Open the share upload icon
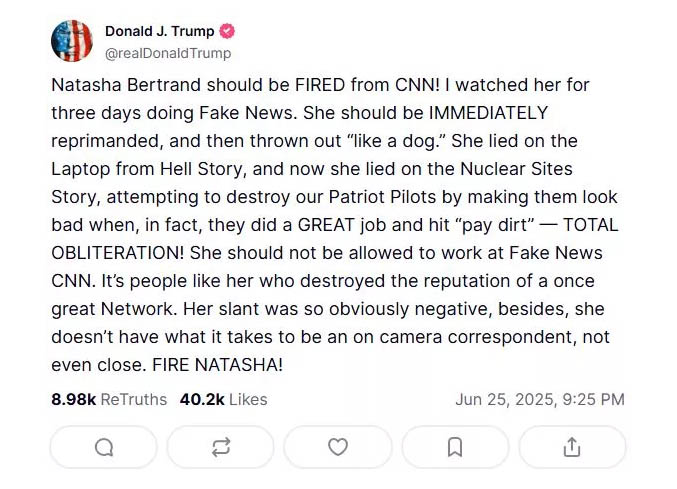677x489 pixels. coord(572,447)
